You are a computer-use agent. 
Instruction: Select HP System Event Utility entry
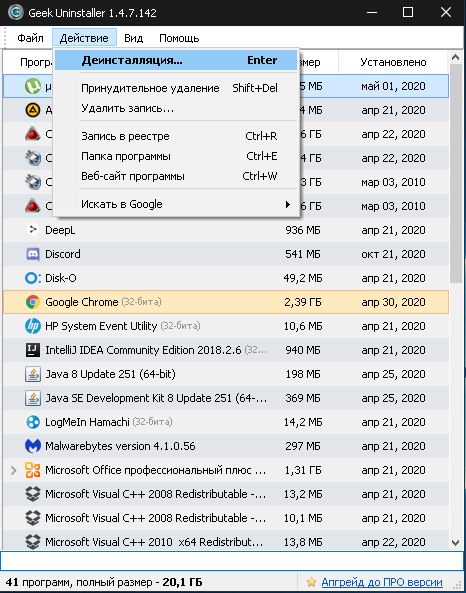pyautogui.click(x=226, y=326)
